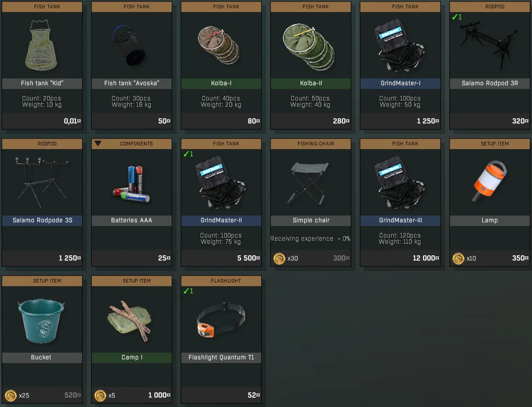532x407 pixels.
Task: Click the Batteries AAA item image
Action: tap(131, 184)
